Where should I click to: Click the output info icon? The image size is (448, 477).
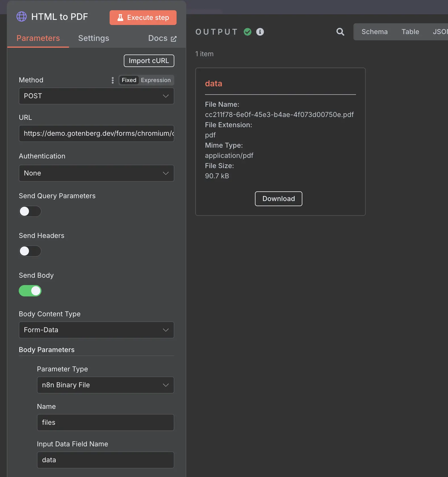coord(260,32)
